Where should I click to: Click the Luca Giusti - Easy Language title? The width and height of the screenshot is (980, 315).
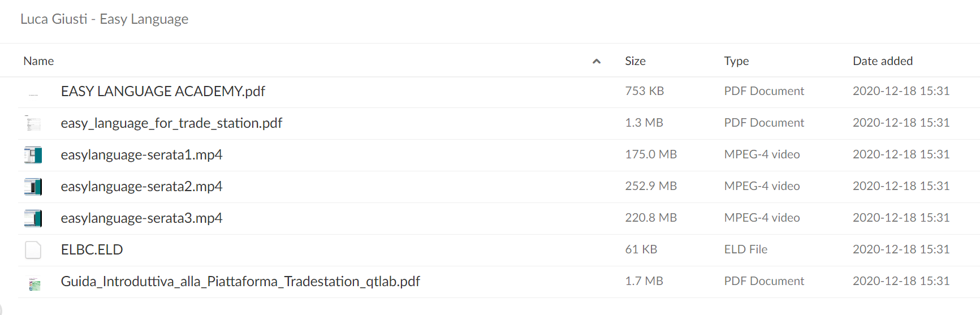[105, 19]
